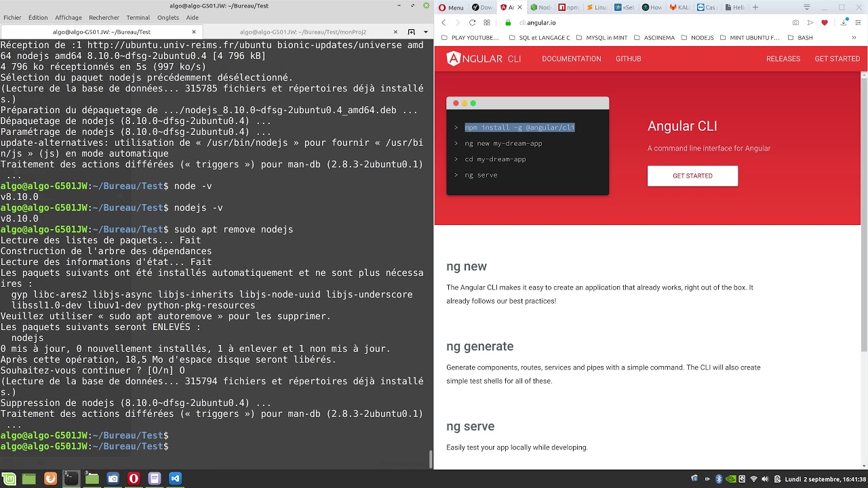
Task: Click GET STARTED in the navbar
Action: pyautogui.click(x=837, y=59)
